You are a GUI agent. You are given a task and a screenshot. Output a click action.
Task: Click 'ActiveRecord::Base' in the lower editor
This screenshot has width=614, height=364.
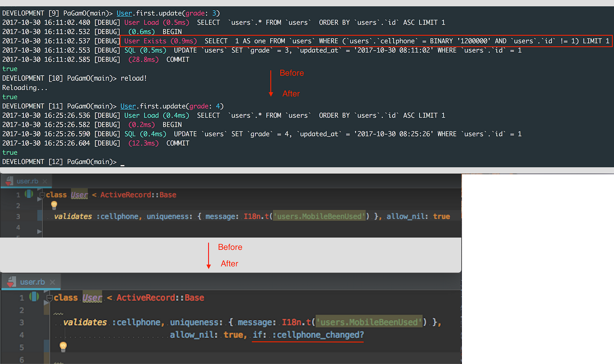160,298
